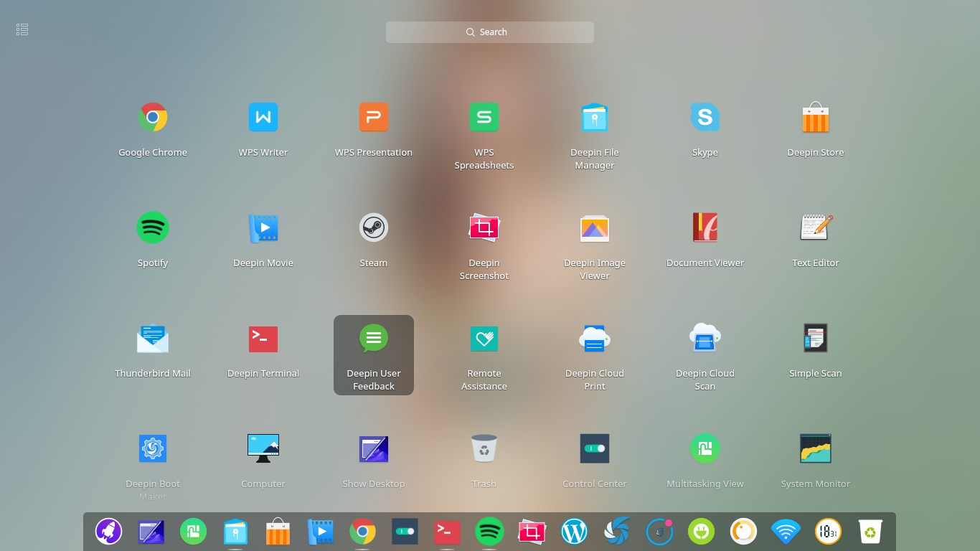Image resolution: width=980 pixels, height=551 pixels.
Task: Open Control Center from the dock
Action: [405, 532]
